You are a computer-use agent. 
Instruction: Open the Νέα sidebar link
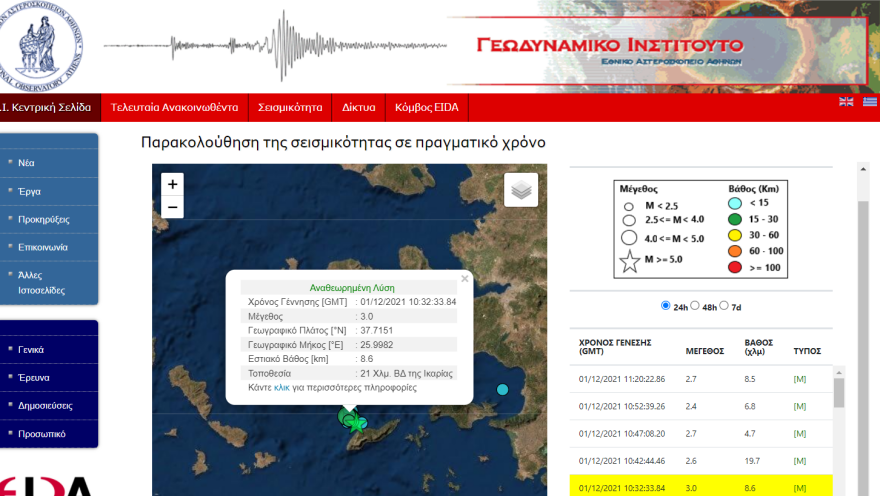tap(26, 163)
